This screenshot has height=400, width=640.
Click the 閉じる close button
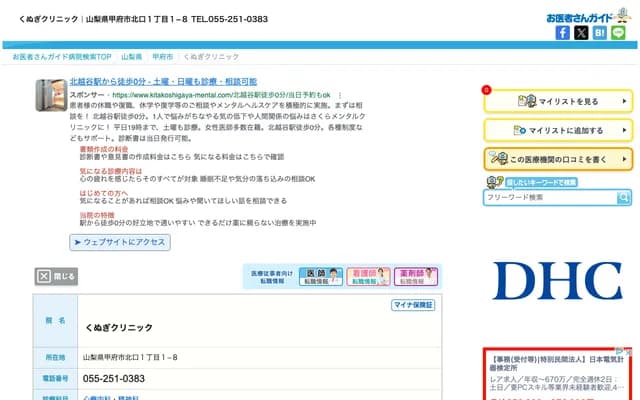[56, 276]
